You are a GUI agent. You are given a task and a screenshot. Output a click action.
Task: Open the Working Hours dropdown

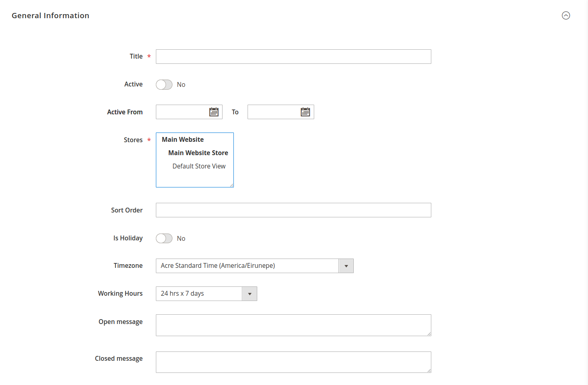point(206,294)
